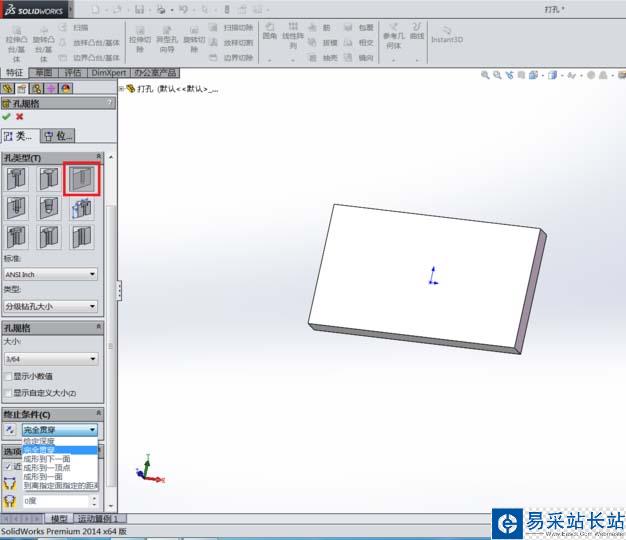The image size is (626, 540).
Task: Select the legacy hole type icon
Action: (82, 208)
